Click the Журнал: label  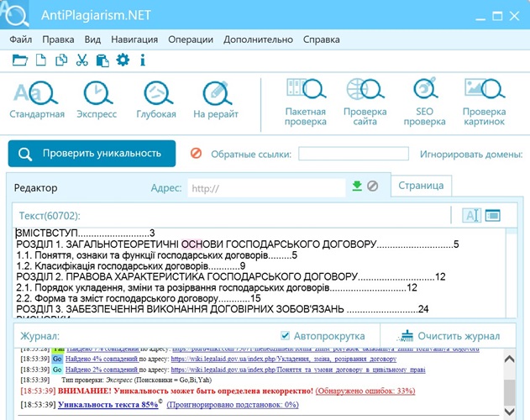(39, 336)
